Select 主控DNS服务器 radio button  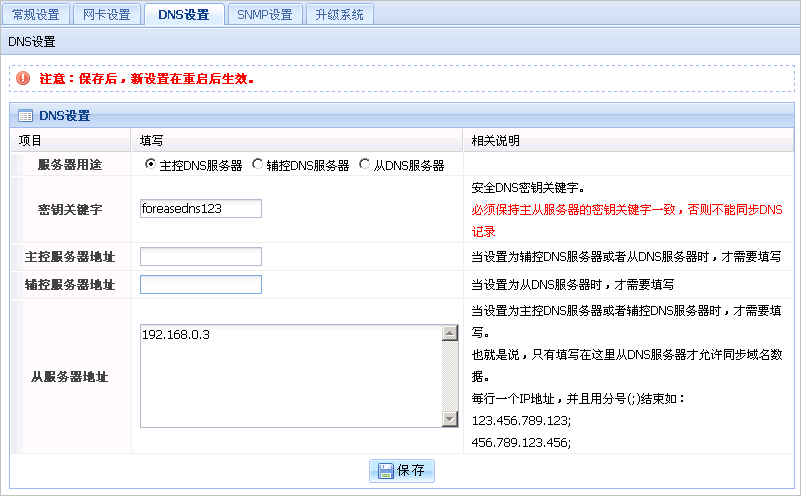pyautogui.click(x=150, y=164)
